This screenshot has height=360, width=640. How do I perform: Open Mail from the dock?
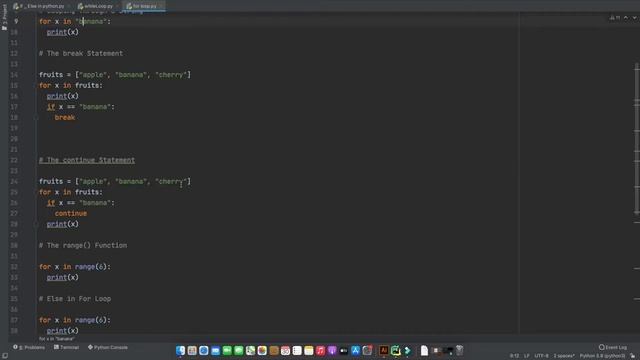(x=216, y=350)
